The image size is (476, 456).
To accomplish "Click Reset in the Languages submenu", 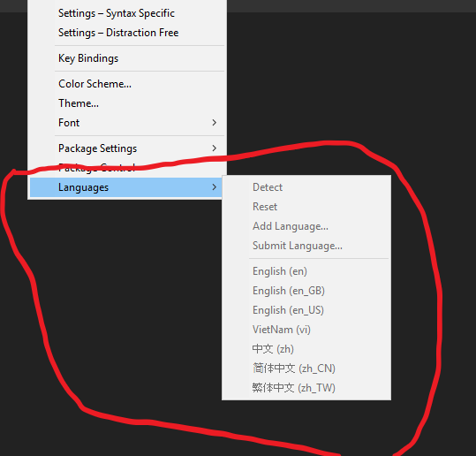I will coord(306,207).
